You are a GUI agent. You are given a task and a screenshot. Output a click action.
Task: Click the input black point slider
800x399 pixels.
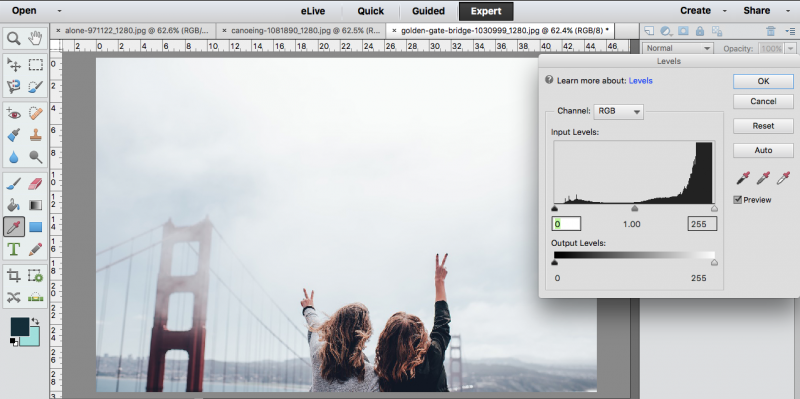pos(555,208)
